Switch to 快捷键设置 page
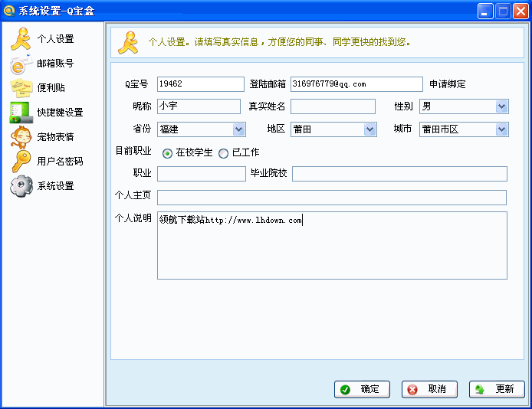532x409 pixels. tap(60, 112)
